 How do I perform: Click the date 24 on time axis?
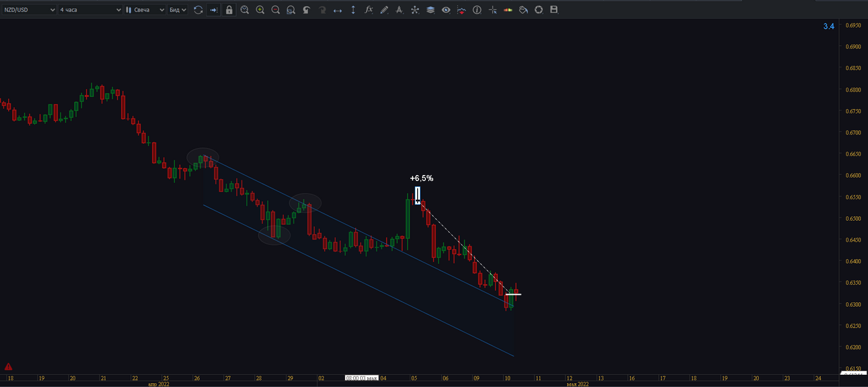(818, 378)
